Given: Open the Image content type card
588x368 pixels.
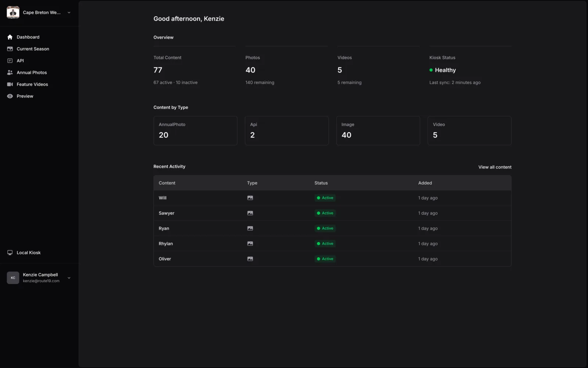Looking at the screenshot, I should [x=378, y=131].
